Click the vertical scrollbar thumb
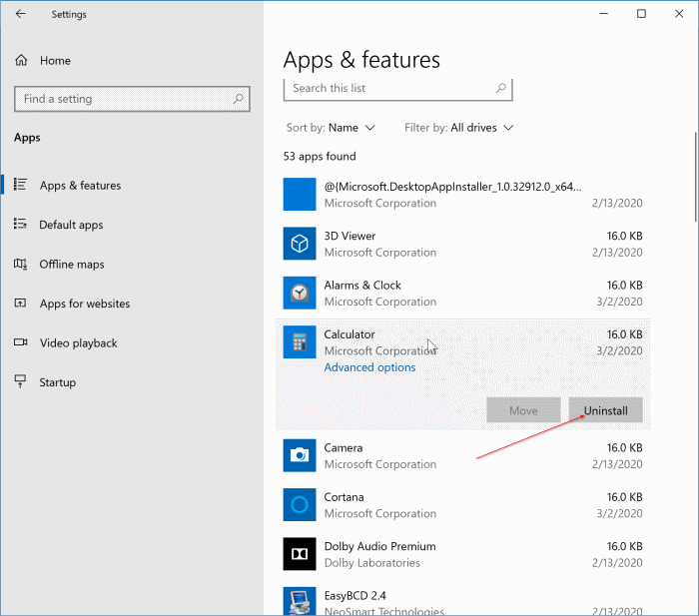 pyautogui.click(x=695, y=177)
